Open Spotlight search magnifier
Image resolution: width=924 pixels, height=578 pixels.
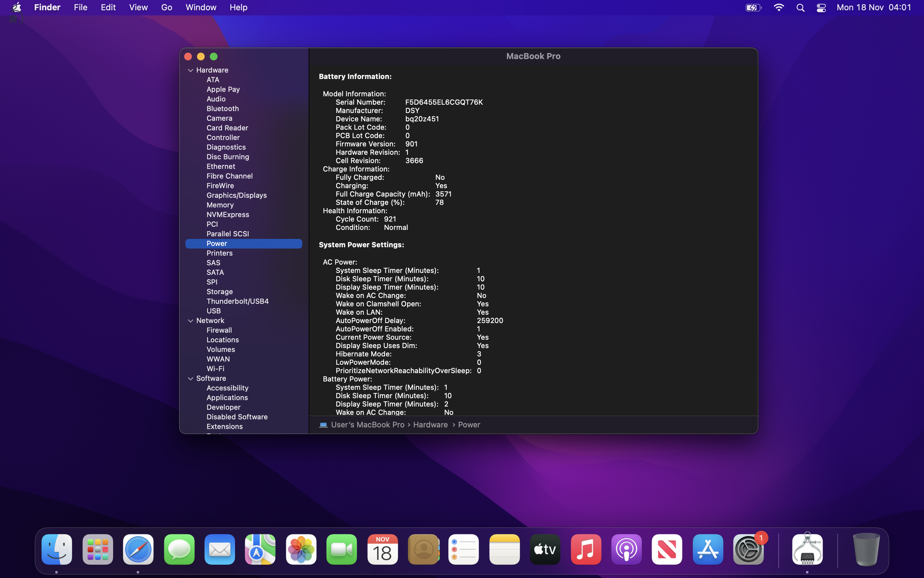coord(801,8)
